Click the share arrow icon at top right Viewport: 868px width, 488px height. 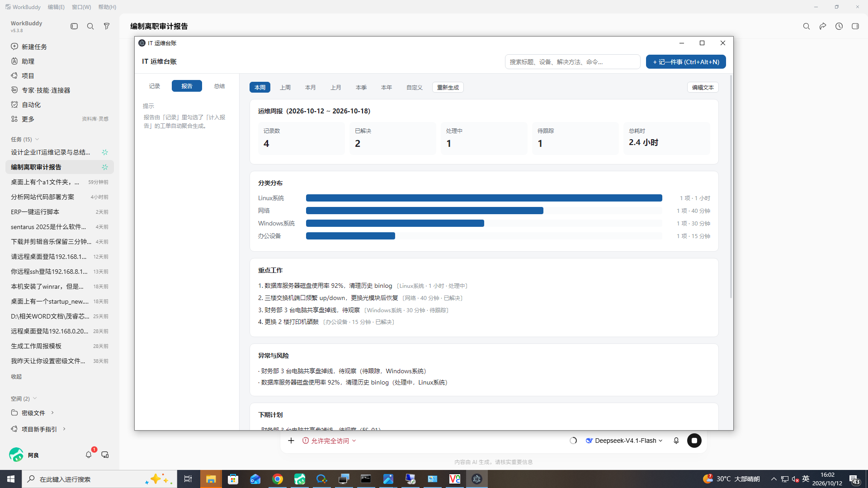(x=823, y=26)
